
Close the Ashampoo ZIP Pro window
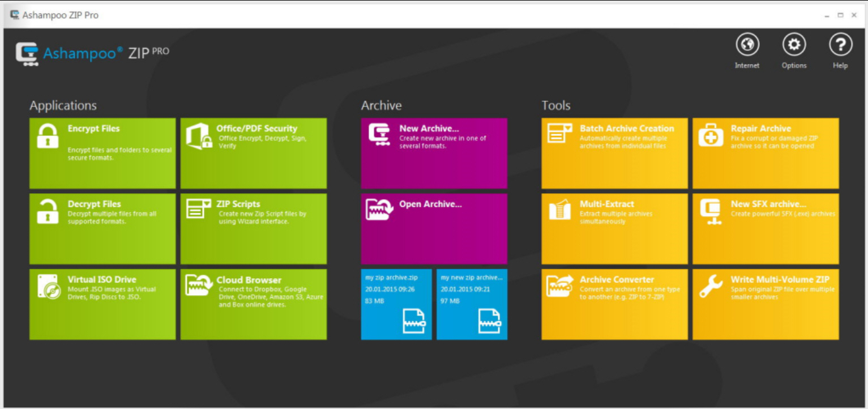click(x=854, y=15)
